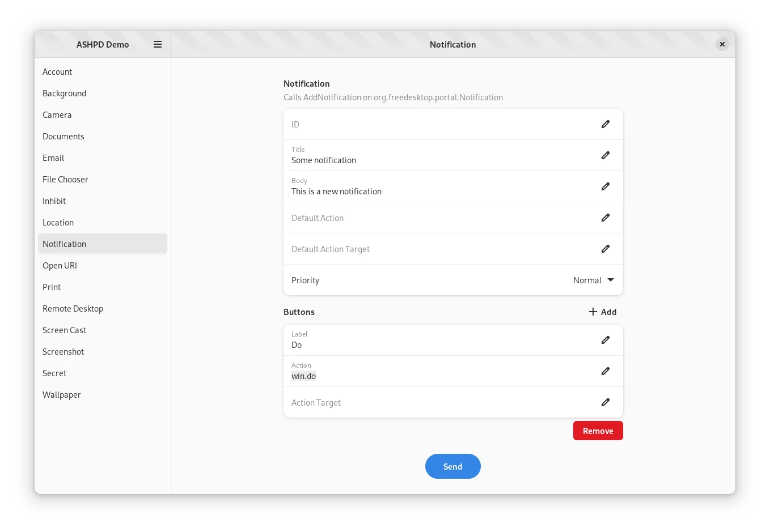Navigate to Remote Desktop in the sidebar
Viewport: 770px width, 532px height.
(x=73, y=309)
